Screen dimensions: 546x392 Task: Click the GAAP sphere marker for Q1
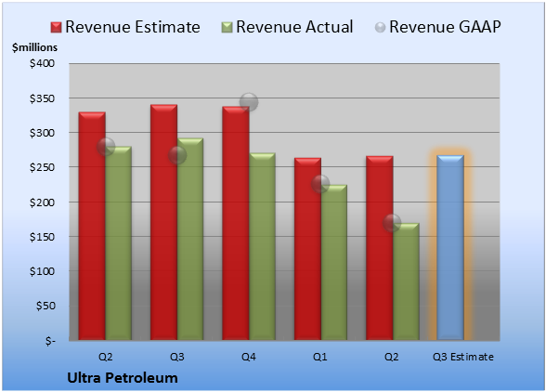click(320, 184)
